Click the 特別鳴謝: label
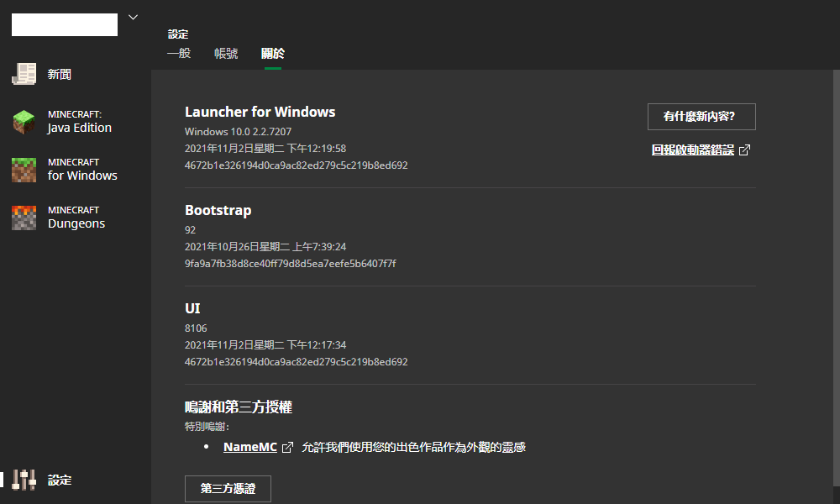This screenshot has width=840, height=504. click(207, 427)
